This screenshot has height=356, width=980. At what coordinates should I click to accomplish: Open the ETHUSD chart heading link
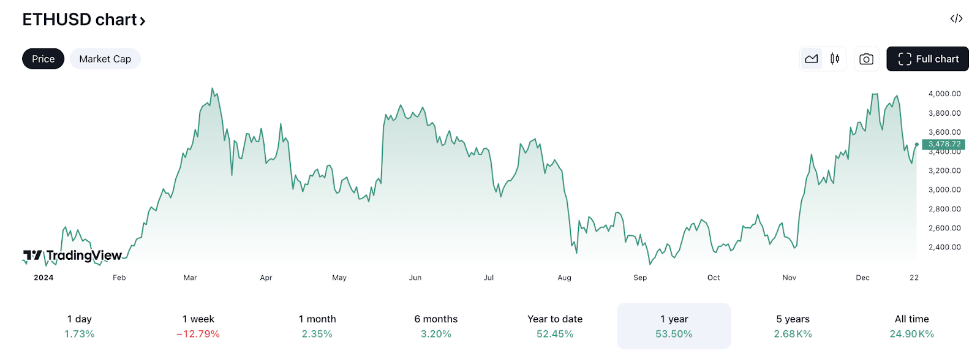[80, 20]
